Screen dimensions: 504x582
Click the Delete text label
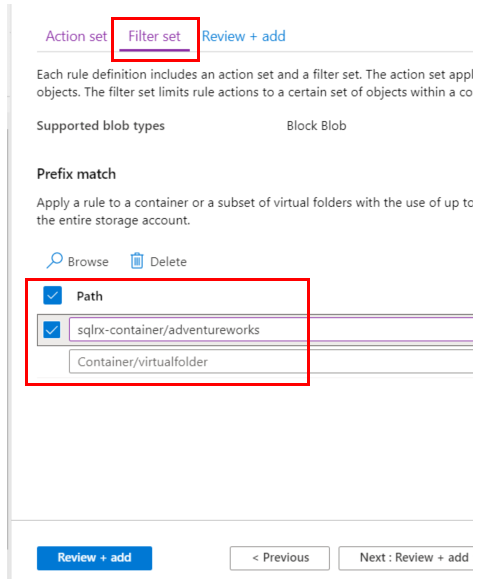click(168, 262)
